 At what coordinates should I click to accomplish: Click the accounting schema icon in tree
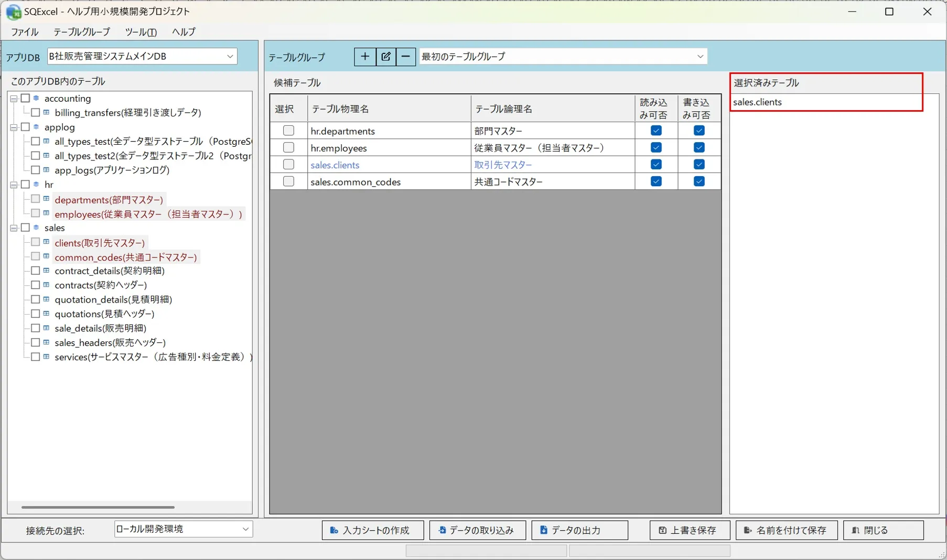(x=36, y=98)
